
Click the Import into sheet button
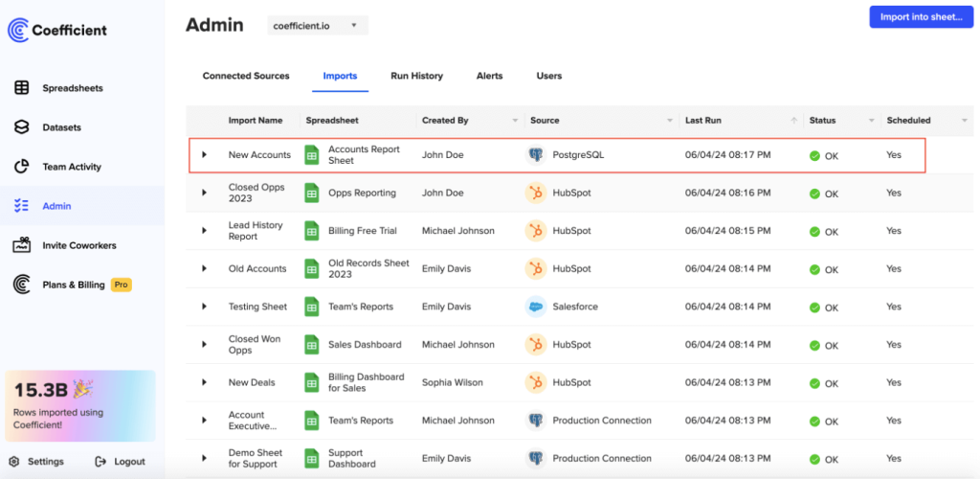(922, 17)
